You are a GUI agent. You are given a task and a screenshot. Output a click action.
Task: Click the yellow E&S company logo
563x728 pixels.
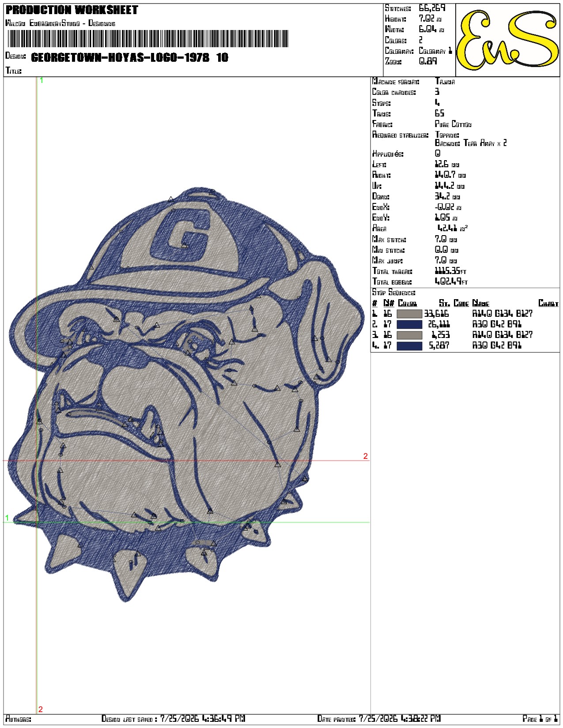pyautogui.click(x=508, y=40)
